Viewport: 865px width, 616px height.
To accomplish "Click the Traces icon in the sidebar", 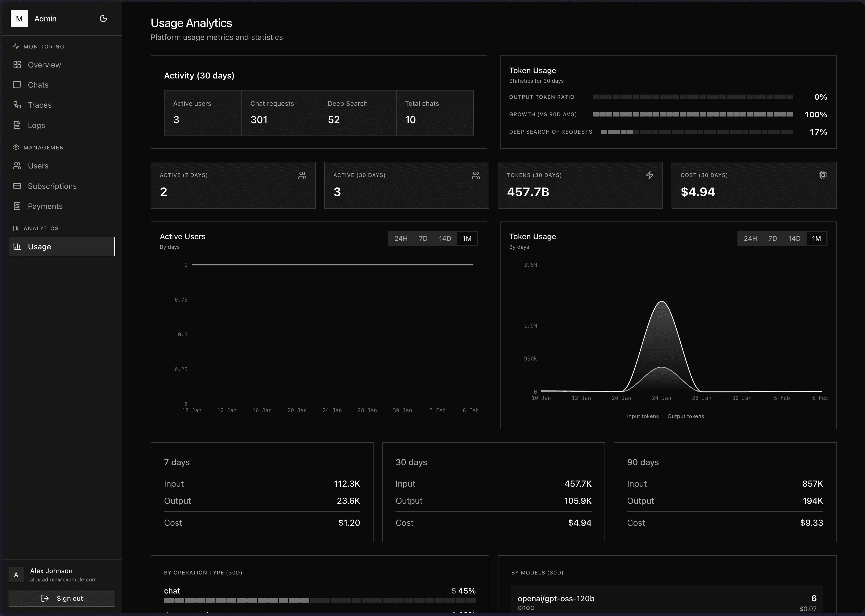I will [17, 105].
